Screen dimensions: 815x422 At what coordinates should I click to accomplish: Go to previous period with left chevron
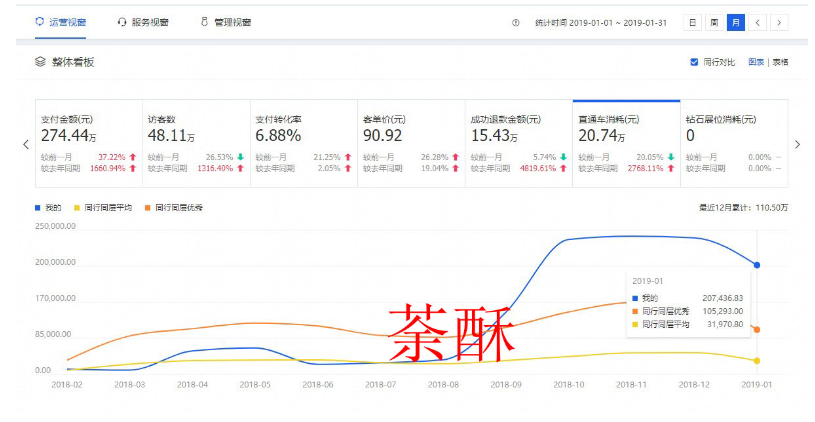(x=759, y=22)
